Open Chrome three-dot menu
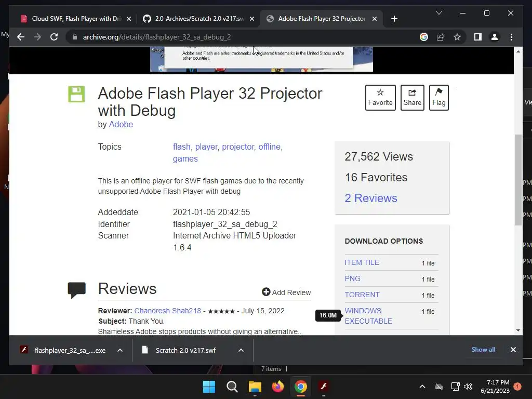This screenshot has height=399, width=532. click(x=511, y=37)
